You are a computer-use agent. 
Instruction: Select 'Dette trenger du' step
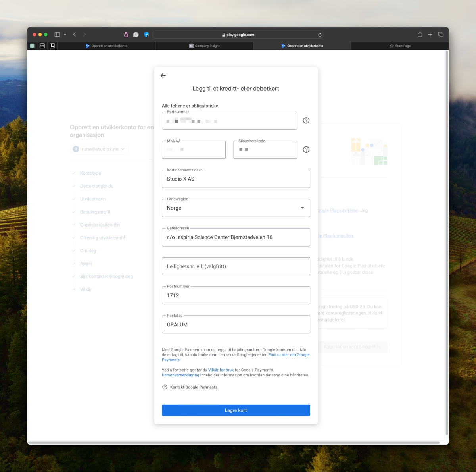pos(97,186)
